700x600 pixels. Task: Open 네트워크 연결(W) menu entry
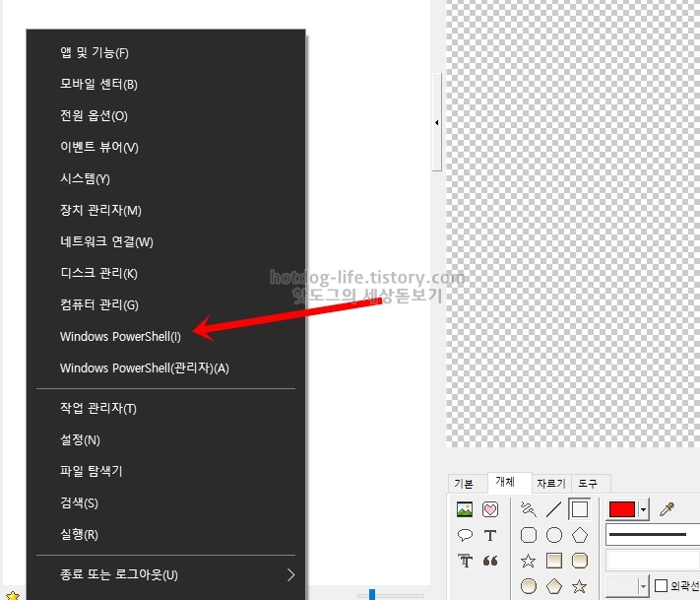(166, 241)
